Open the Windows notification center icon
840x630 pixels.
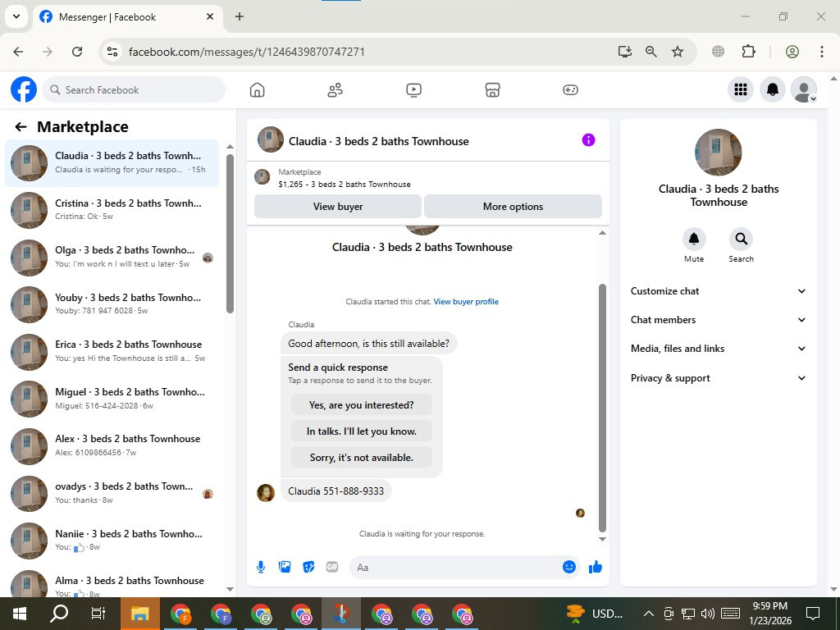[x=813, y=614]
